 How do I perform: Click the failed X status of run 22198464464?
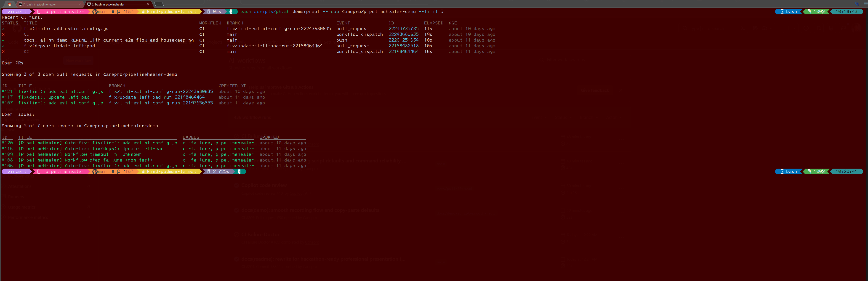point(3,52)
